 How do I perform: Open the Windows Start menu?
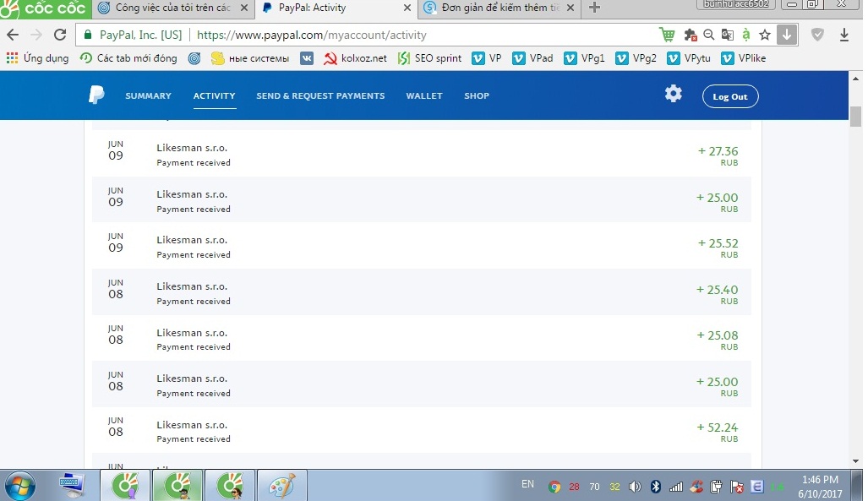pyautogui.click(x=19, y=486)
